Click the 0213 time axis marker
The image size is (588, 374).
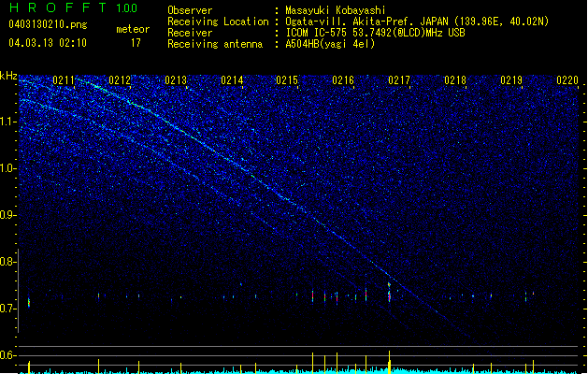tap(176, 80)
